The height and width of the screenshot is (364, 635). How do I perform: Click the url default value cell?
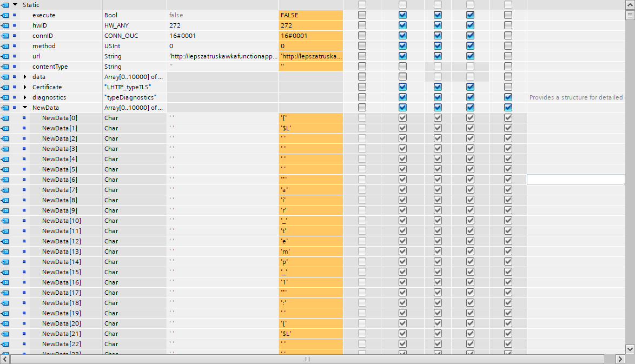[222, 56]
